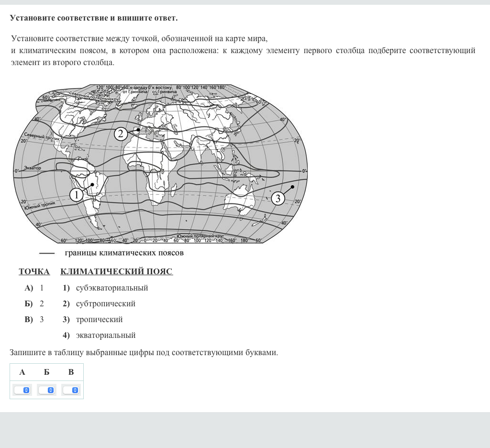Select option 3 'тропический' text

pyautogui.click(x=99, y=320)
